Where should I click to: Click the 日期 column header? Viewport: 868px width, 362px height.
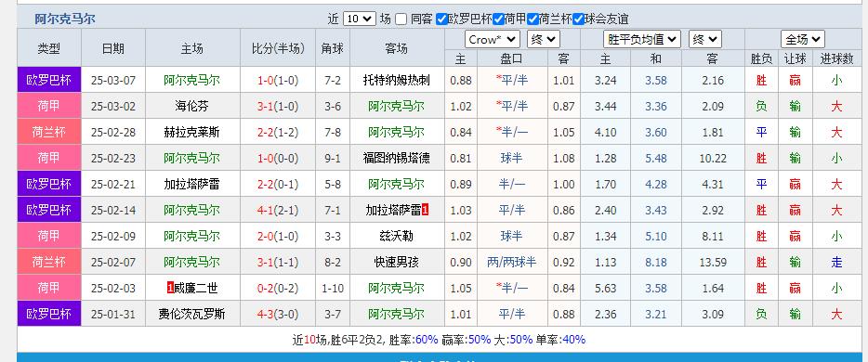(113, 48)
